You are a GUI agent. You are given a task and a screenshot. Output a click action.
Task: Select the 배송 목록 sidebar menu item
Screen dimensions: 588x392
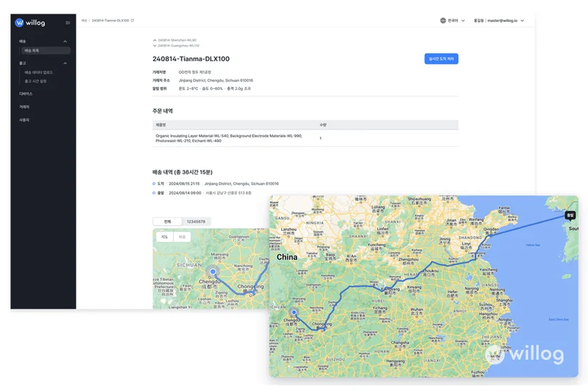click(x=45, y=50)
